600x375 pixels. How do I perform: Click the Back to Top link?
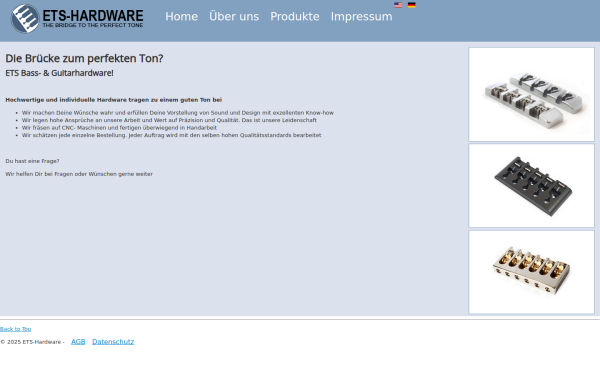[x=16, y=329]
